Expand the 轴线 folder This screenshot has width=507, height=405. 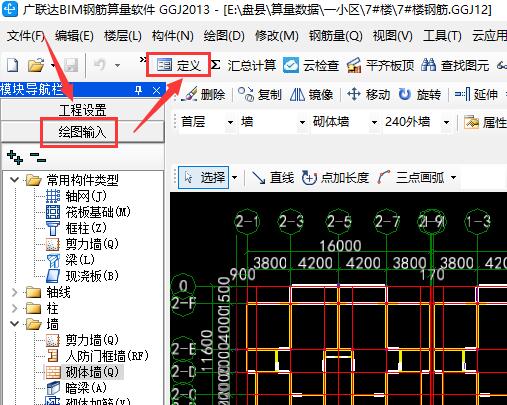[14, 292]
